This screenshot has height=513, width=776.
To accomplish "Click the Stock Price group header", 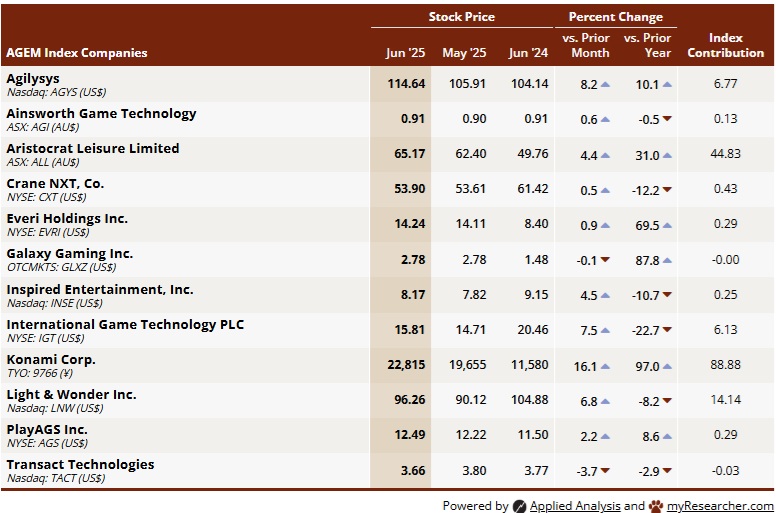I will [x=462, y=17].
